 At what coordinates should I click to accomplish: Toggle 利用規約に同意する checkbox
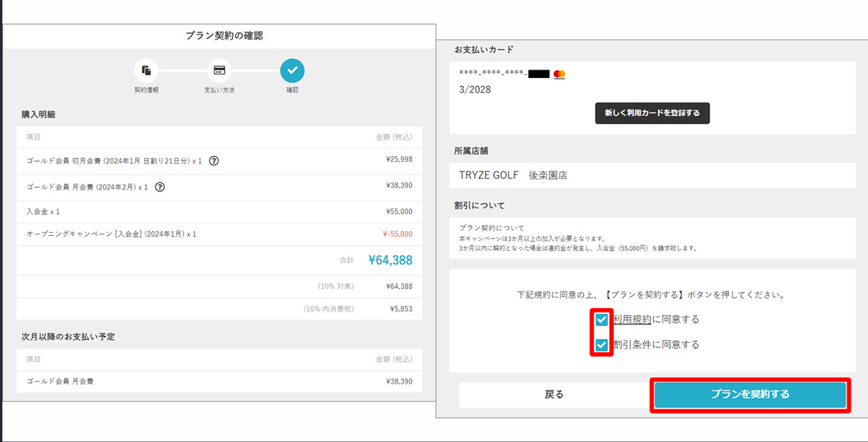click(x=602, y=320)
